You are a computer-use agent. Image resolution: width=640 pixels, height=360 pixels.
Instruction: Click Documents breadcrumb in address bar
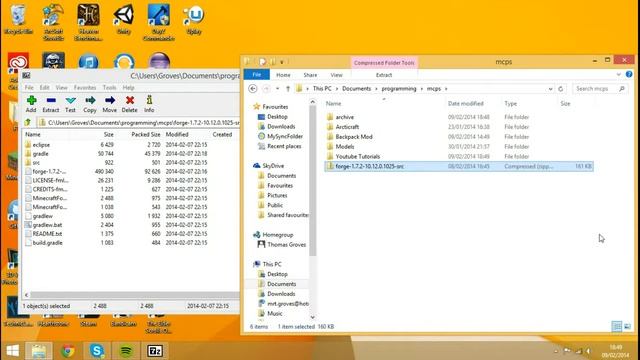(356, 89)
